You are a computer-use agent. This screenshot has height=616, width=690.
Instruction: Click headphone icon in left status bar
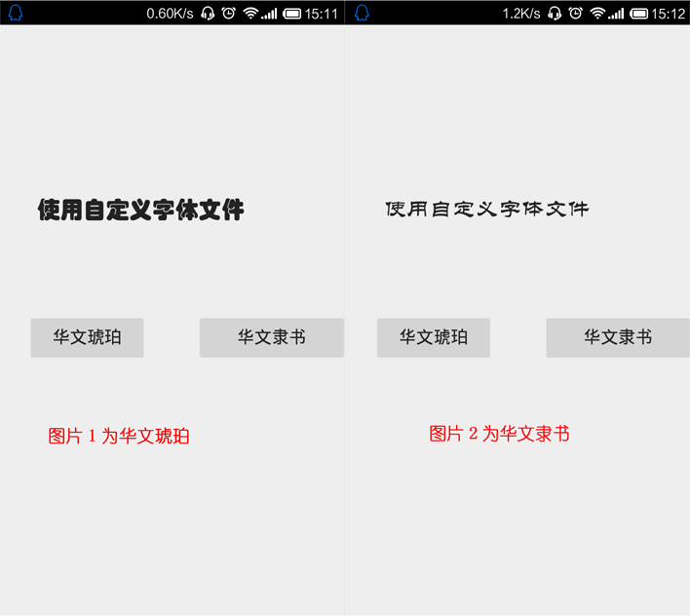208,14
